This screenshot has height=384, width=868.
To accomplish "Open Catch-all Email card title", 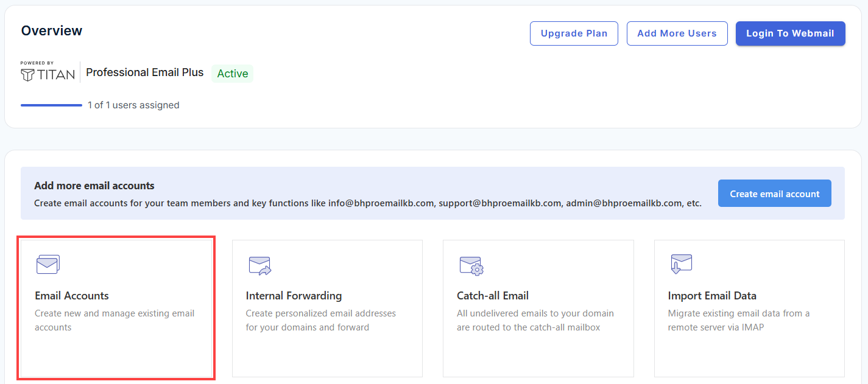I will coord(493,296).
